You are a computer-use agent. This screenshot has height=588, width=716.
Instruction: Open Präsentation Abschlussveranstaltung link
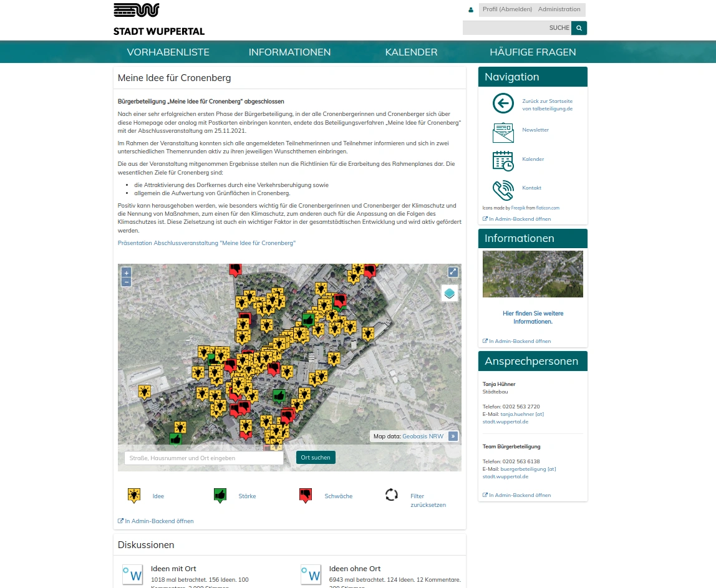click(206, 243)
